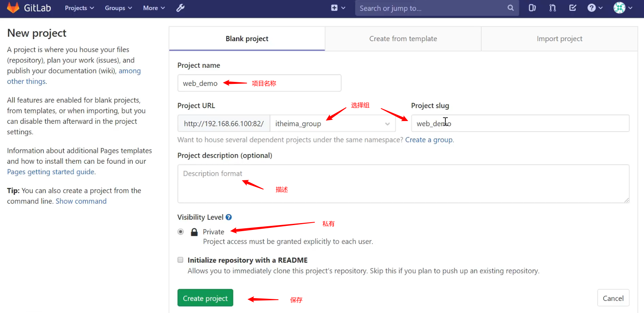Click the green Create project button
644x313 pixels.
[205, 298]
